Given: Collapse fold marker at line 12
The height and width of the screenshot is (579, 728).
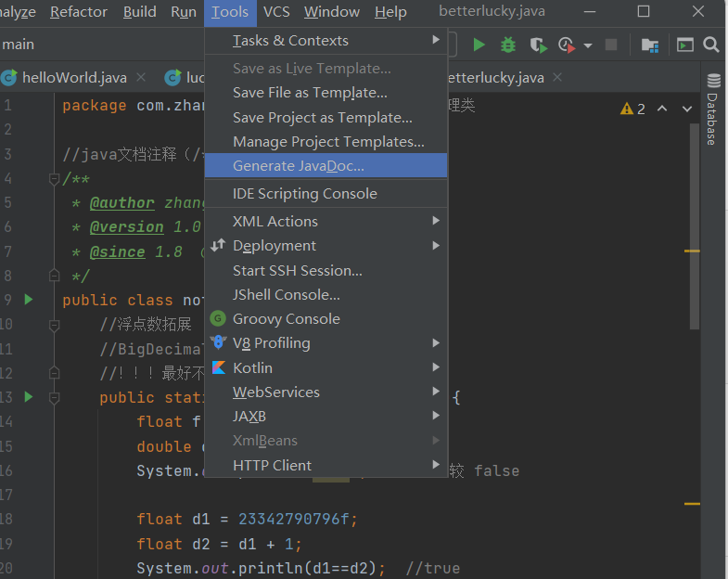Looking at the screenshot, I should point(55,373).
